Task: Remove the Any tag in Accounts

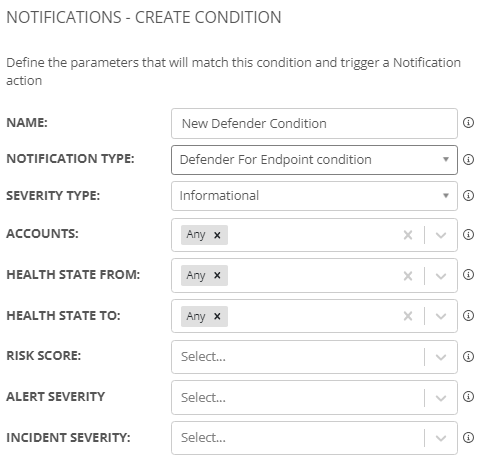Action: tap(217, 235)
